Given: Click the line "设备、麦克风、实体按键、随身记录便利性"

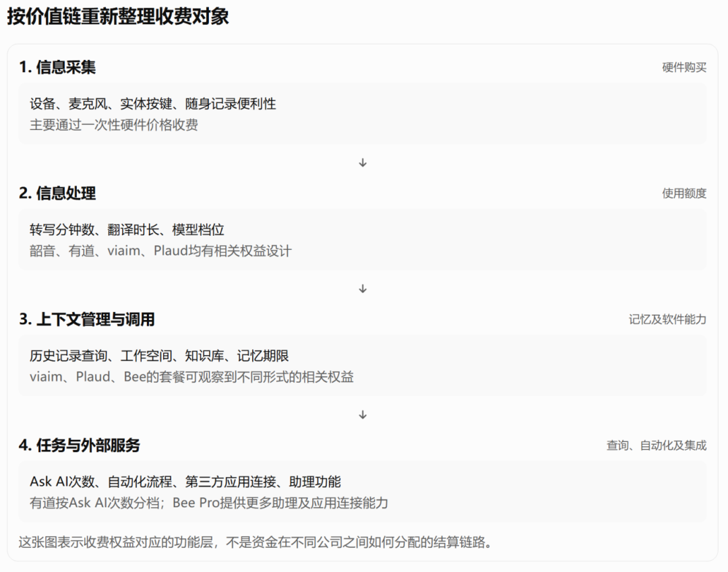Looking at the screenshot, I should coord(153,104).
